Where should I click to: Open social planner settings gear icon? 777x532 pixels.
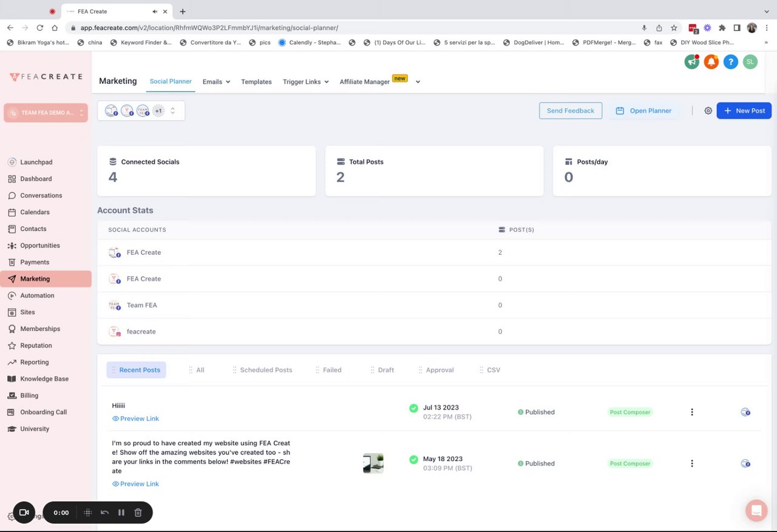708,111
